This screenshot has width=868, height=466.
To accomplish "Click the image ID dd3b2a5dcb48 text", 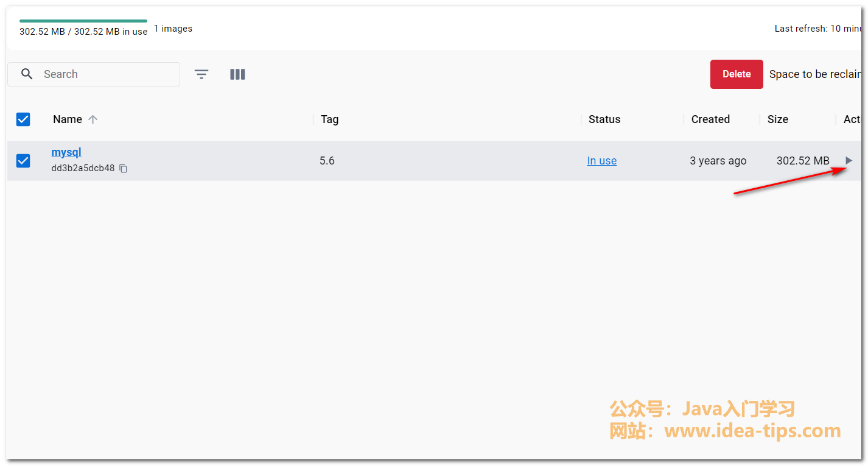I will [83, 169].
